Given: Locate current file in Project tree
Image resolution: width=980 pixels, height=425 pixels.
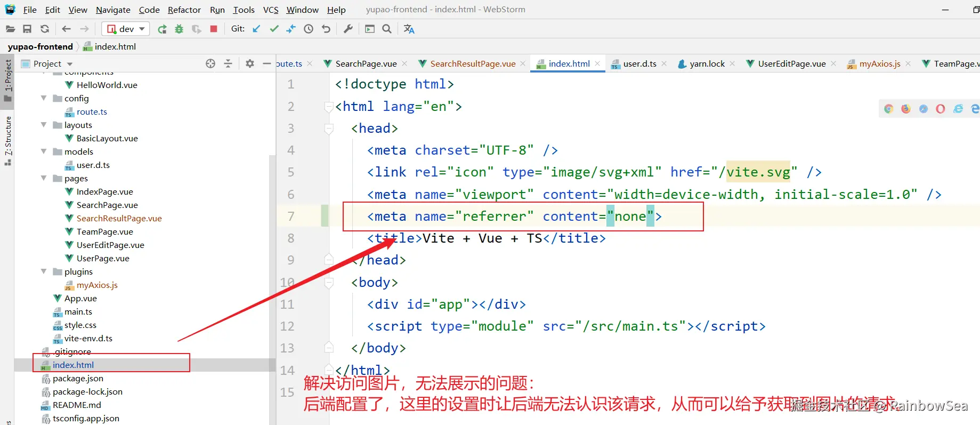Looking at the screenshot, I should pyautogui.click(x=210, y=63).
